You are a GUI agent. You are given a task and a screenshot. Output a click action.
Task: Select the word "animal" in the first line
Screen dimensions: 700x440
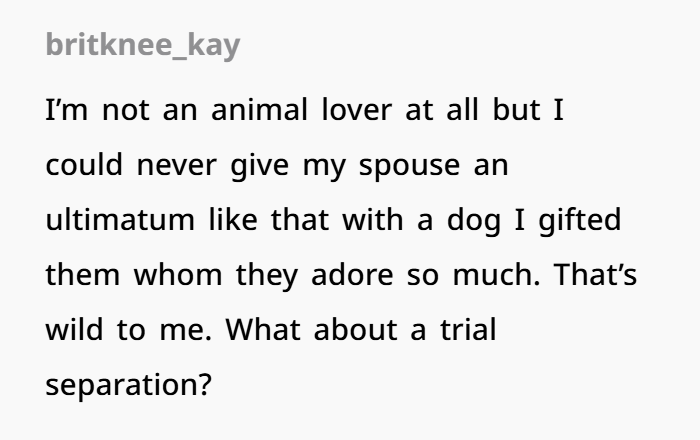click(x=259, y=109)
